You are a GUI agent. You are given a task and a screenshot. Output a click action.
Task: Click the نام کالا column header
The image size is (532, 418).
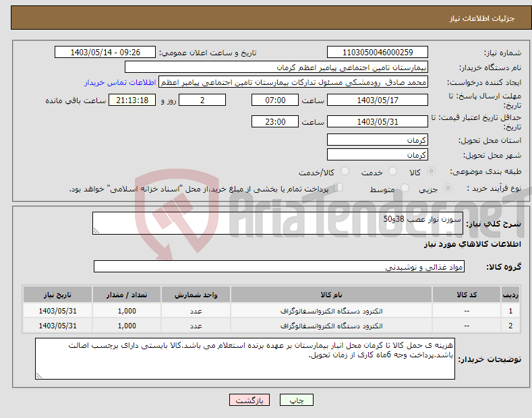[331, 295]
